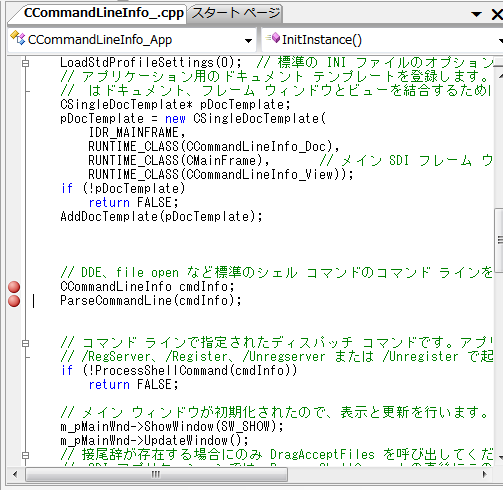Click the right arrow of horizontal scrollbar
The width and height of the screenshot is (503, 490).
pyautogui.click(x=484, y=474)
